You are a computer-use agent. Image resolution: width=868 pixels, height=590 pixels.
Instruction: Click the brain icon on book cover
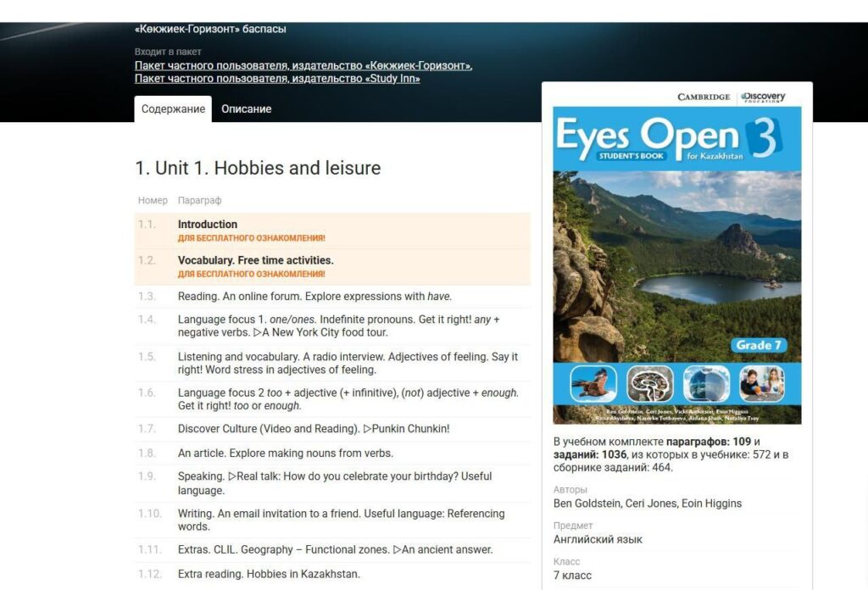tap(650, 384)
